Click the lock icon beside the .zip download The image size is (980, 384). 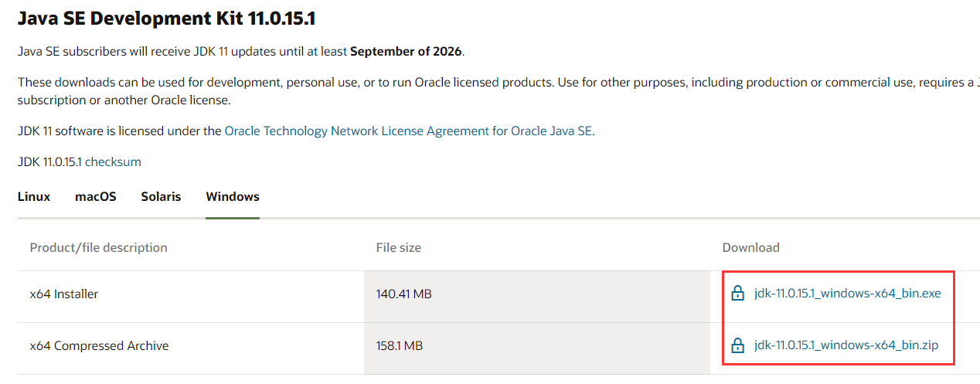point(737,345)
